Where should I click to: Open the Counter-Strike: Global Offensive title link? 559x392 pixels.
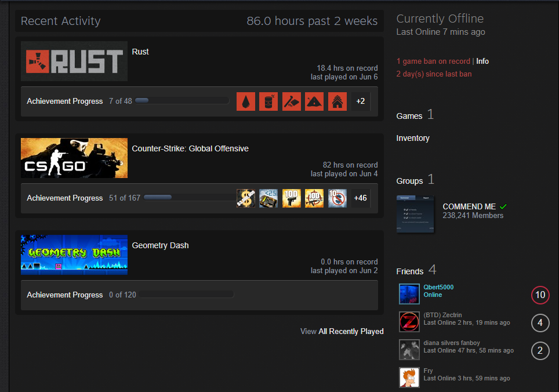pos(190,148)
